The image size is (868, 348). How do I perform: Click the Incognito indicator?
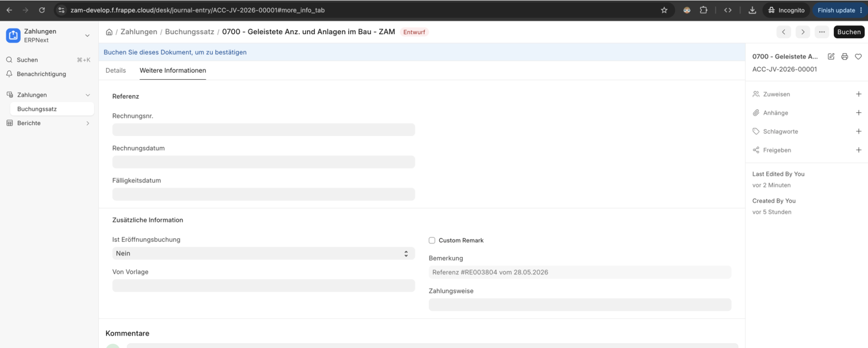pyautogui.click(x=786, y=10)
